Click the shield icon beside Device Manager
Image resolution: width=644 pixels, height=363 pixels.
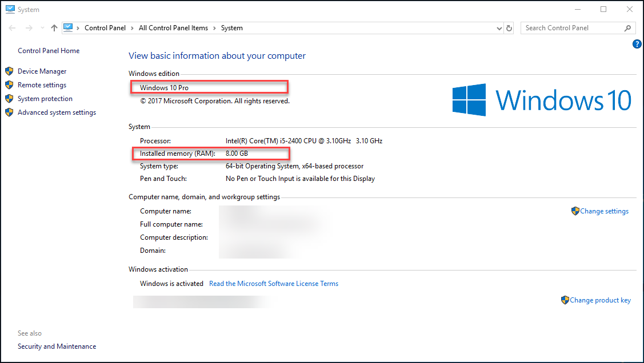(x=9, y=71)
